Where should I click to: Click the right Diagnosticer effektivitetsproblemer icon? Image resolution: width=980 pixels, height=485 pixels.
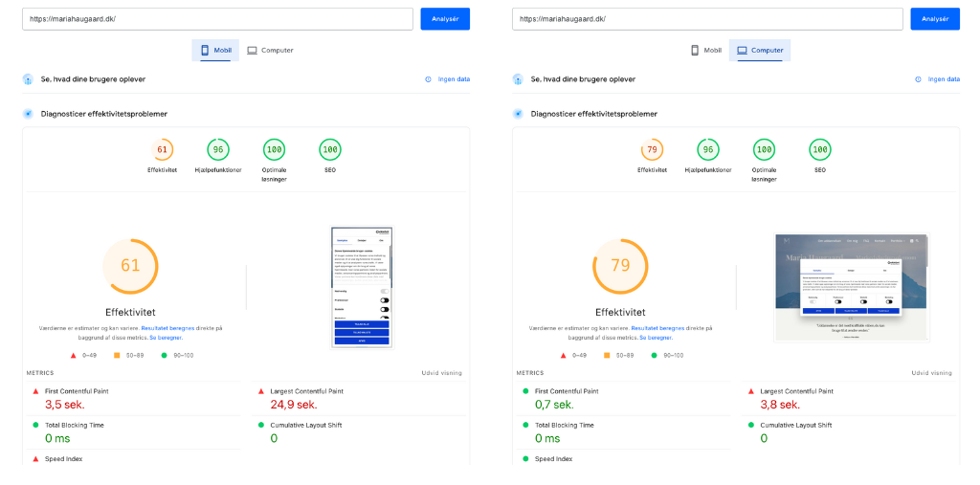pos(518,114)
